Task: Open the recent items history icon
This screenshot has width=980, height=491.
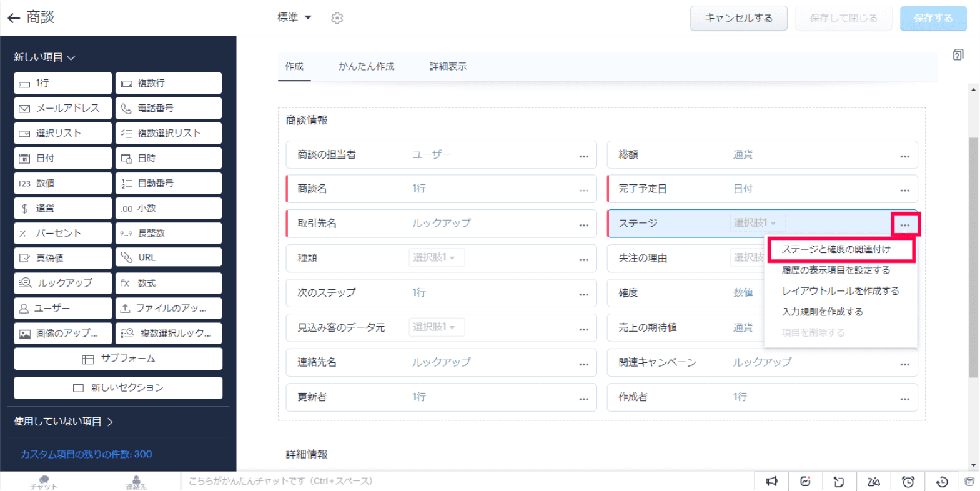Action: point(941,481)
